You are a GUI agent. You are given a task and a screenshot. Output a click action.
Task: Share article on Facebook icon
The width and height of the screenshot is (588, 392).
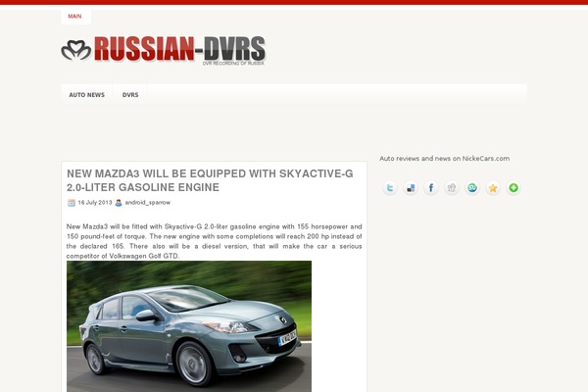click(x=431, y=187)
